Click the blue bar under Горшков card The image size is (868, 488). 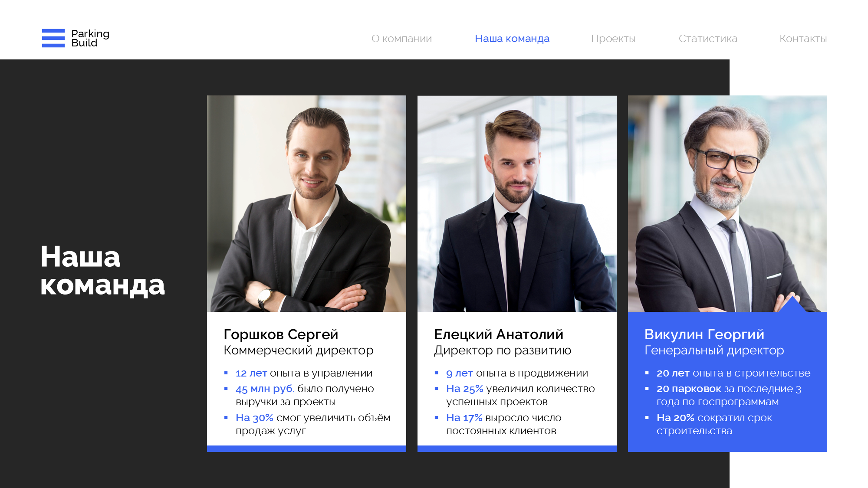pos(306,449)
